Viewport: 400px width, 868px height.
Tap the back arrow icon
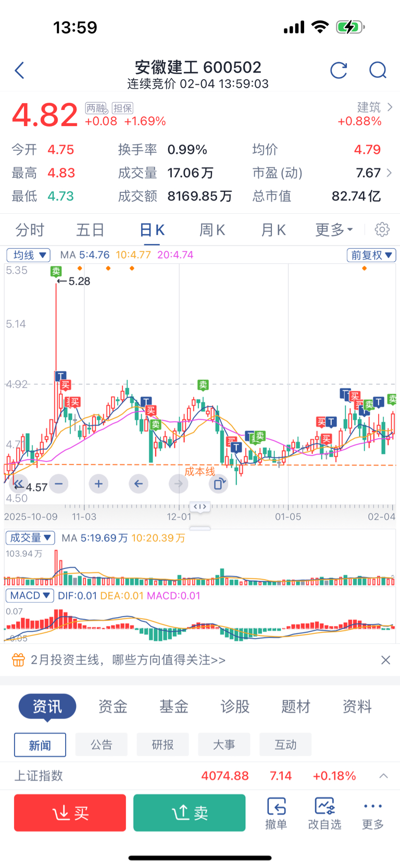pyautogui.click(x=20, y=70)
